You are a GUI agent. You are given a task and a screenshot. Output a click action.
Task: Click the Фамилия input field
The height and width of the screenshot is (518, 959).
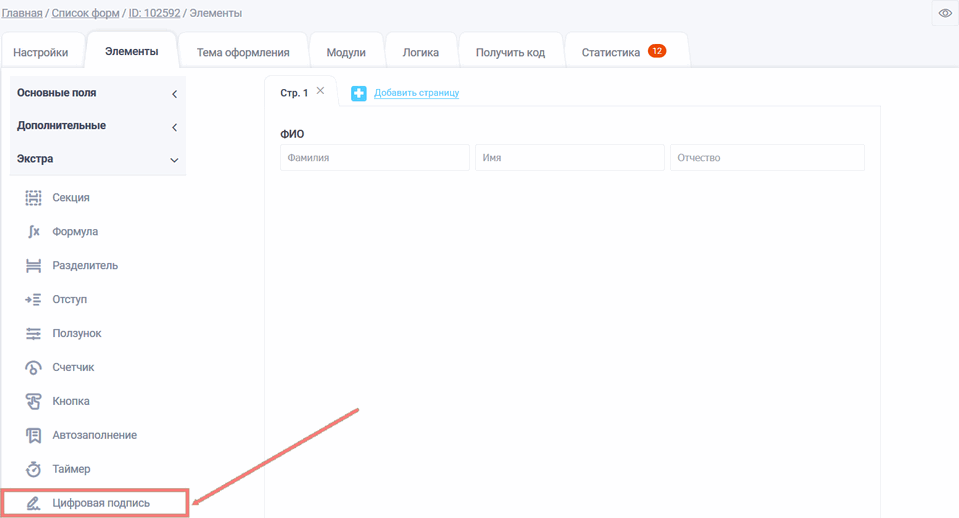pos(374,158)
